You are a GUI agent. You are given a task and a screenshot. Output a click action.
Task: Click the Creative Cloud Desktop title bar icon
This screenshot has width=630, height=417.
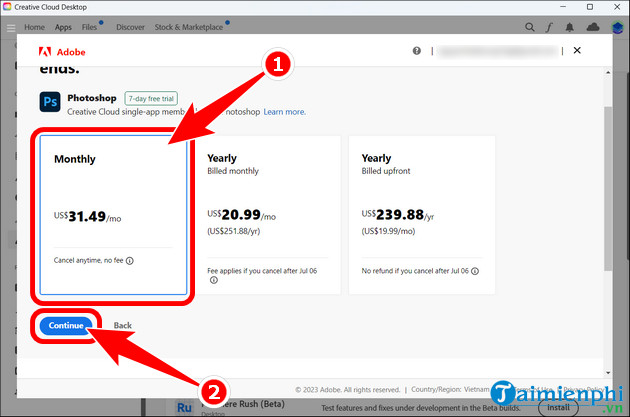7,7
